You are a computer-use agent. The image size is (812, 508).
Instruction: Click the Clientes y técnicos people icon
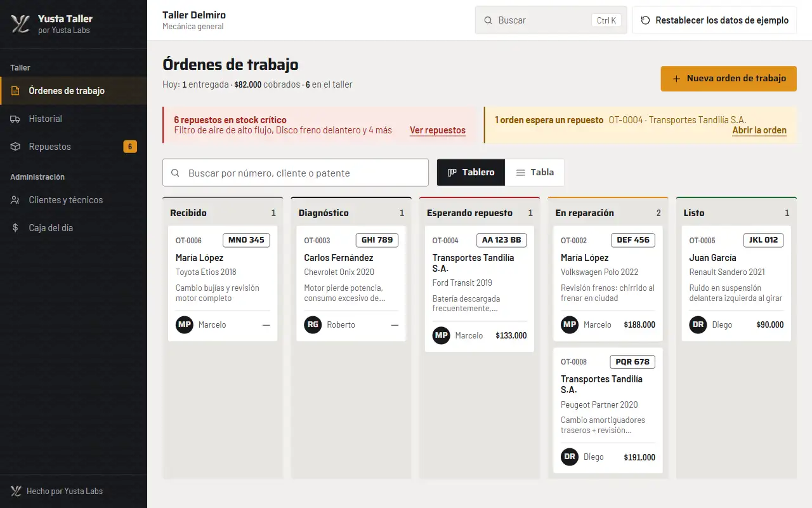pyautogui.click(x=16, y=200)
